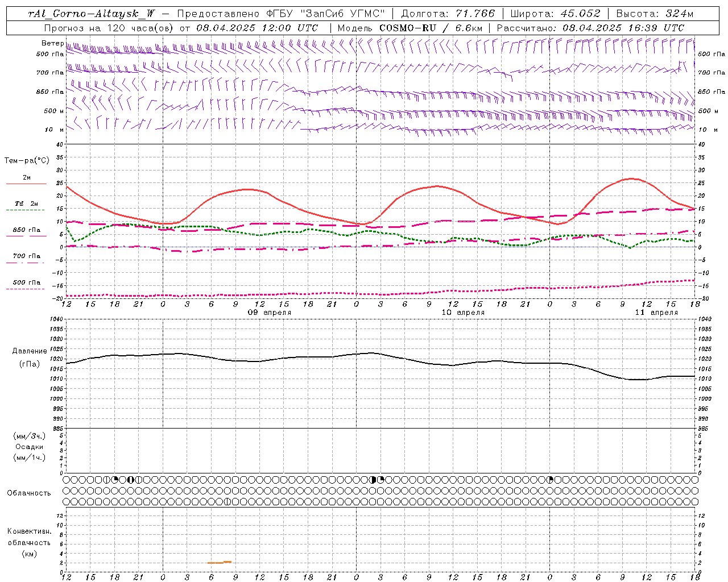Click the 500 м wind level label on the left
728x582 pixels.
pos(54,111)
